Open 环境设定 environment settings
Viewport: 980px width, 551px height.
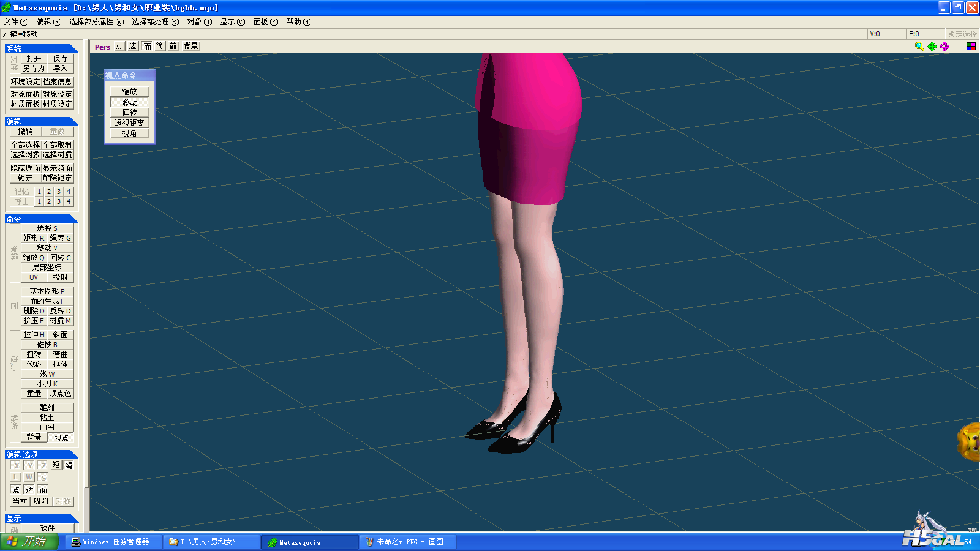coord(25,82)
